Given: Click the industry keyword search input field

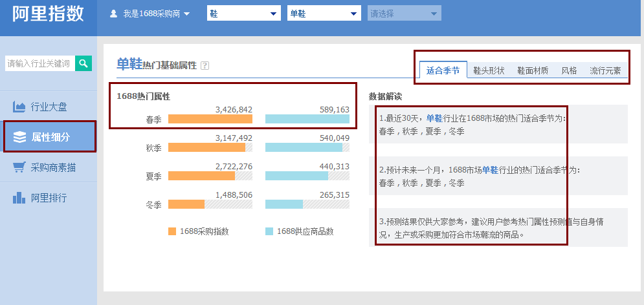Looking at the screenshot, I should click(39, 63).
